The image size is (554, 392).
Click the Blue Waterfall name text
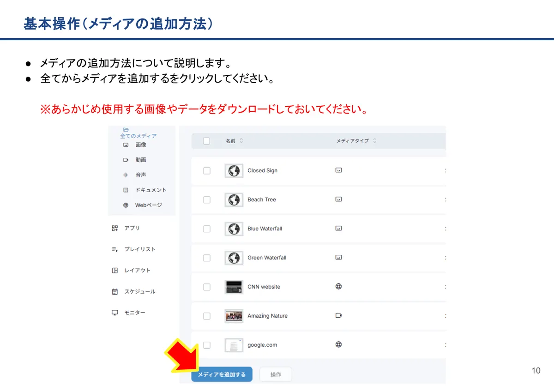[x=265, y=229]
